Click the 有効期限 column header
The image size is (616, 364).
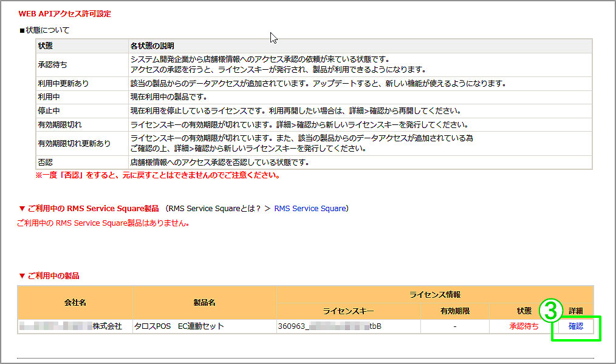pos(454,311)
